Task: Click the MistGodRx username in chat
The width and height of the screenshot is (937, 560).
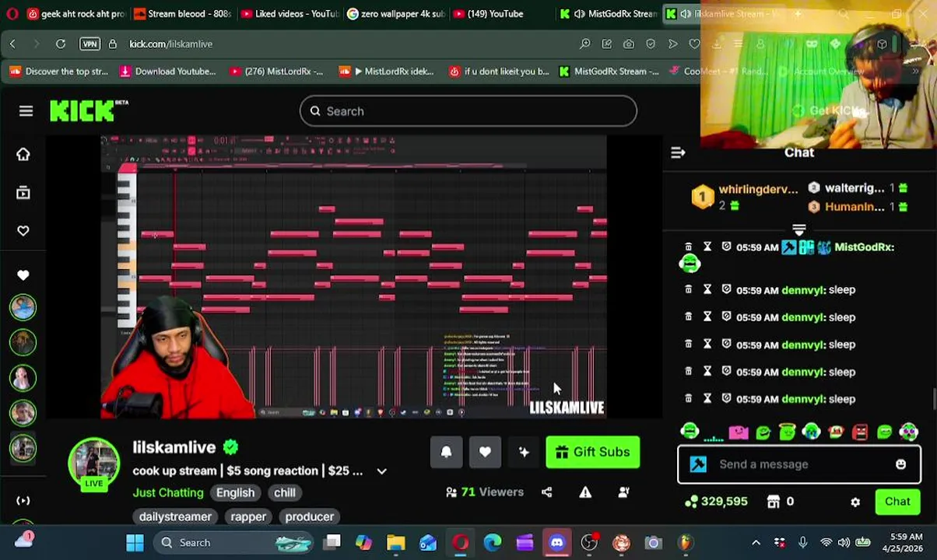Action: 864,247
